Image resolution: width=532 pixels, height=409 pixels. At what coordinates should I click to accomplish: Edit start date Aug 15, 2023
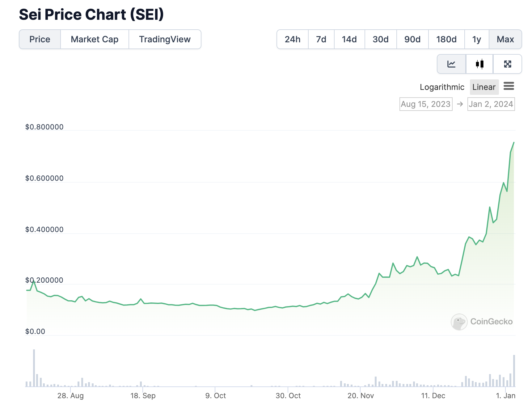(426, 104)
